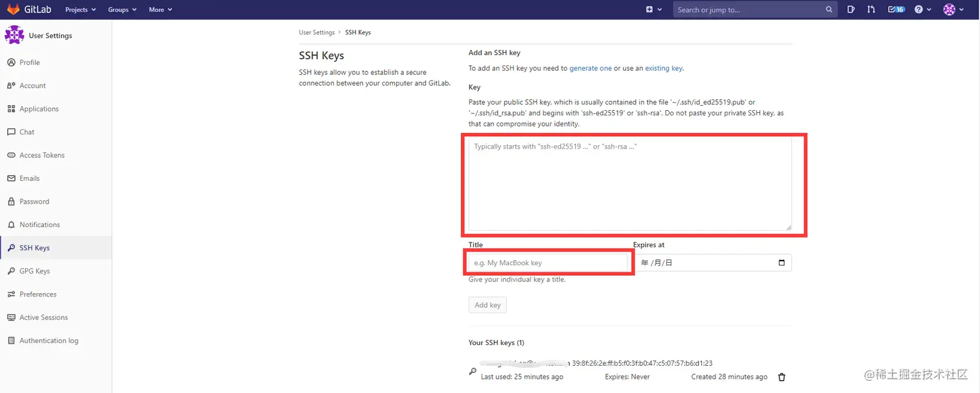Open the To-Do list with 16 badge

click(896, 10)
